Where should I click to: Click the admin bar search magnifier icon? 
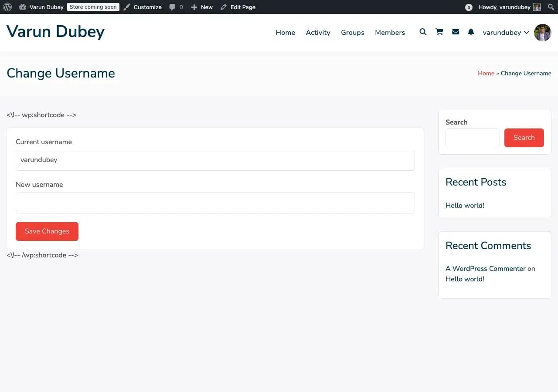[x=551, y=7]
